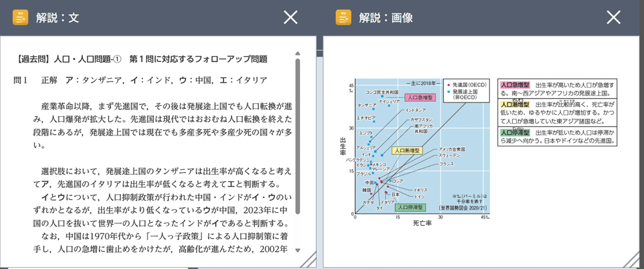
Task: Click the インドネシア label in chart
Action: pyautogui.click(x=415, y=110)
